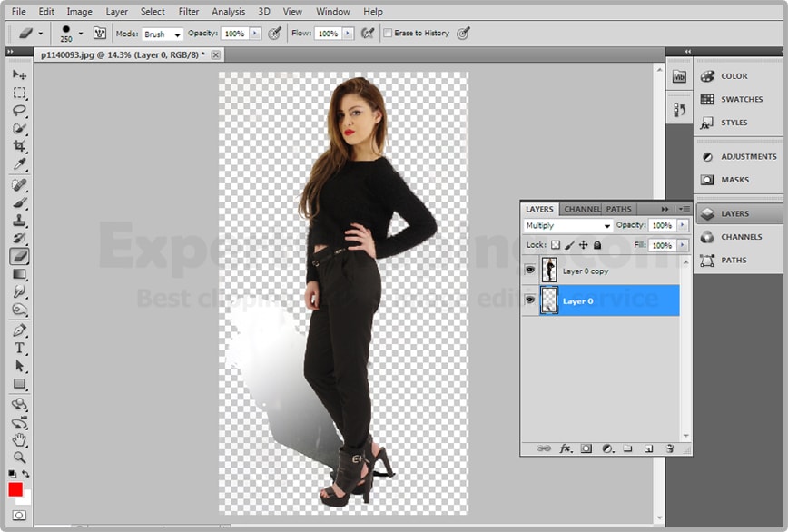The image size is (788, 532).
Task: Create a new layer with the new-layer icon
Action: click(648, 448)
